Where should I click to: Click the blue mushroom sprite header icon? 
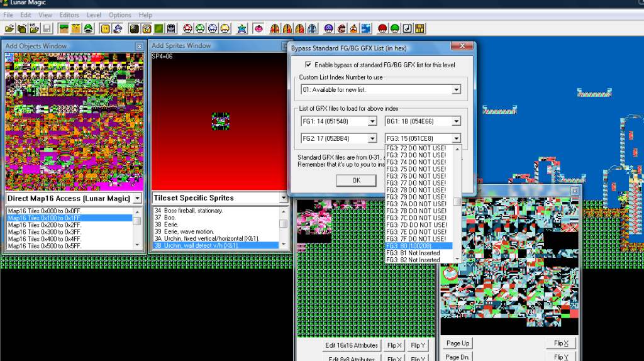213,29
